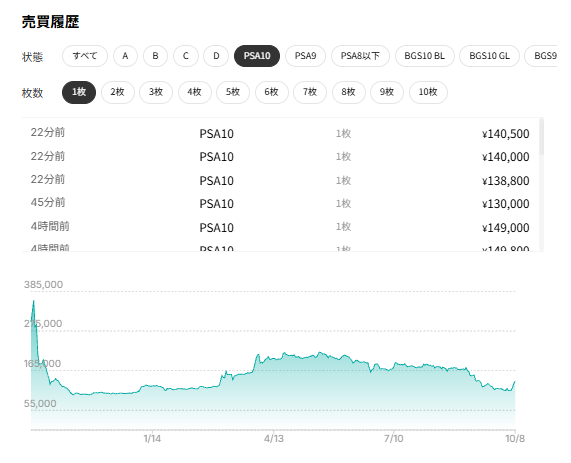Click the 385,000 axis label
This screenshot has height=463, width=571.
43,285
